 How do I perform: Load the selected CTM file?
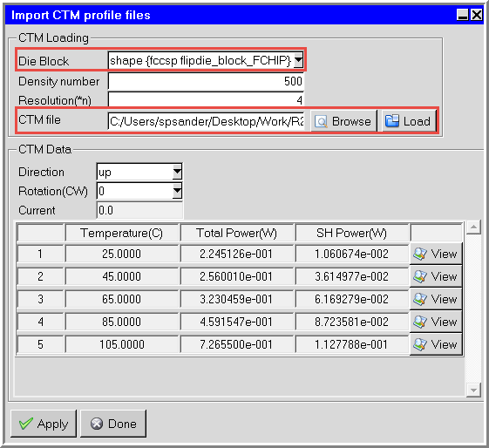tap(409, 121)
